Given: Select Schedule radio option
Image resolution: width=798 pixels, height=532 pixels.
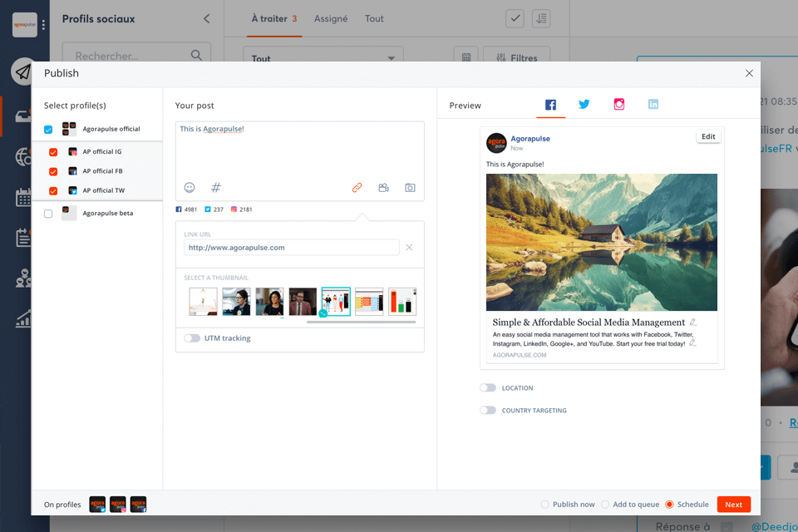Looking at the screenshot, I should point(669,505).
